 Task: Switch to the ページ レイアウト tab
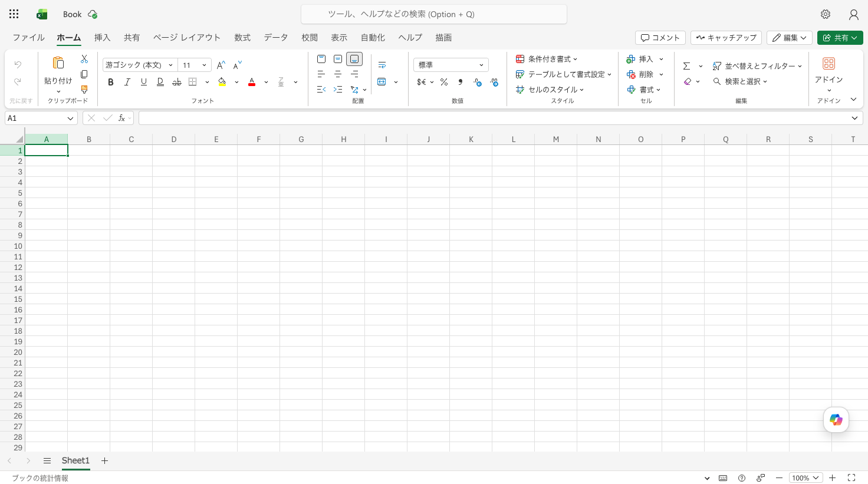coord(187,37)
